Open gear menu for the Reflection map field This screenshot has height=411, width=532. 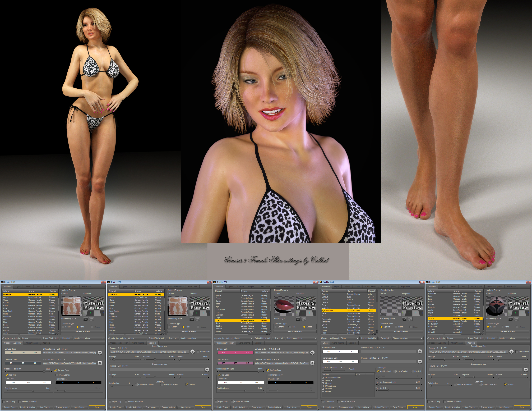pyautogui.click(x=420, y=351)
